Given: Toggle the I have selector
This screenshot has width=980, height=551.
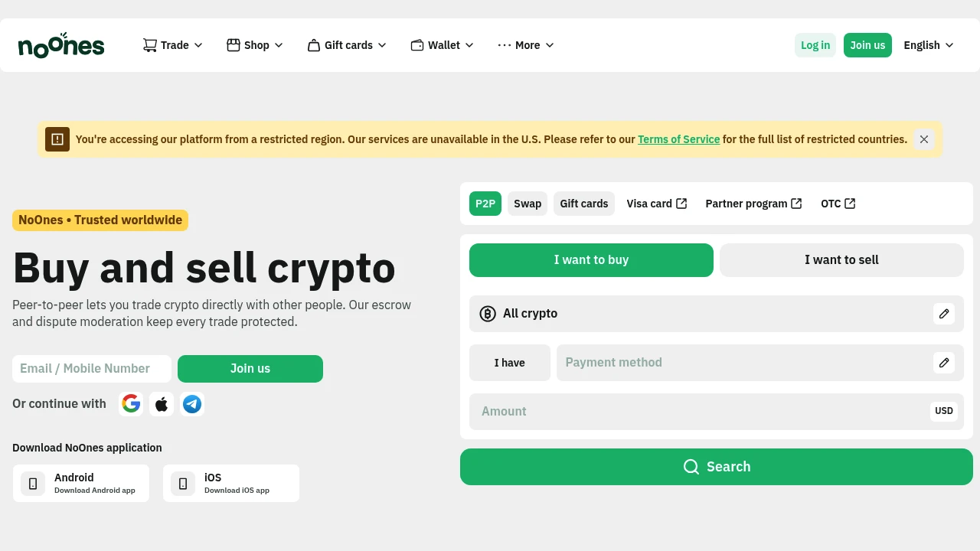Looking at the screenshot, I should 510,363.
